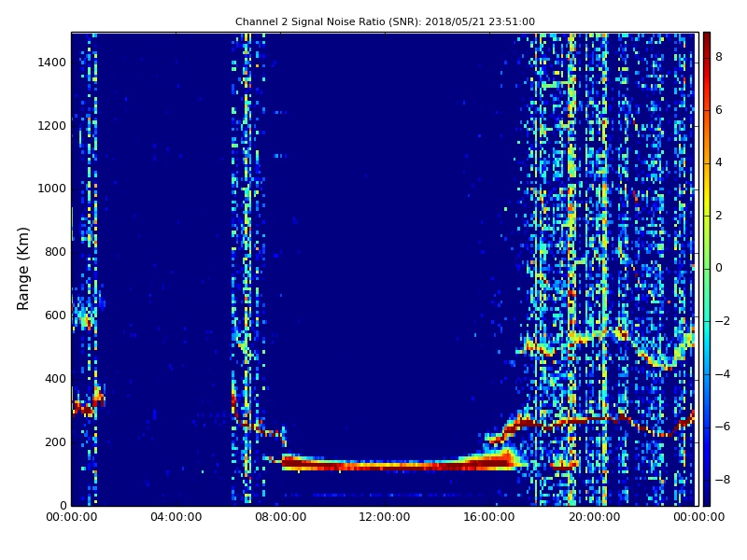Click the colorbar label 8
747x560 pixels.
coord(719,57)
